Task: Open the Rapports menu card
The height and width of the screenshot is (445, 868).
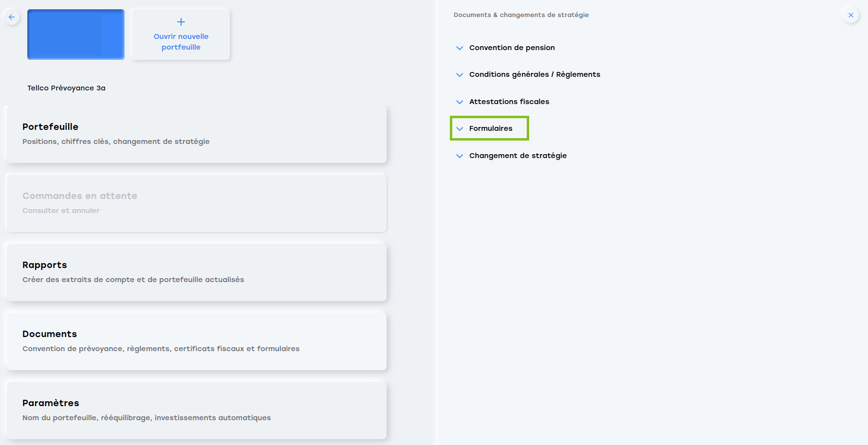Action: pyautogui.click(x=196, y=272)
